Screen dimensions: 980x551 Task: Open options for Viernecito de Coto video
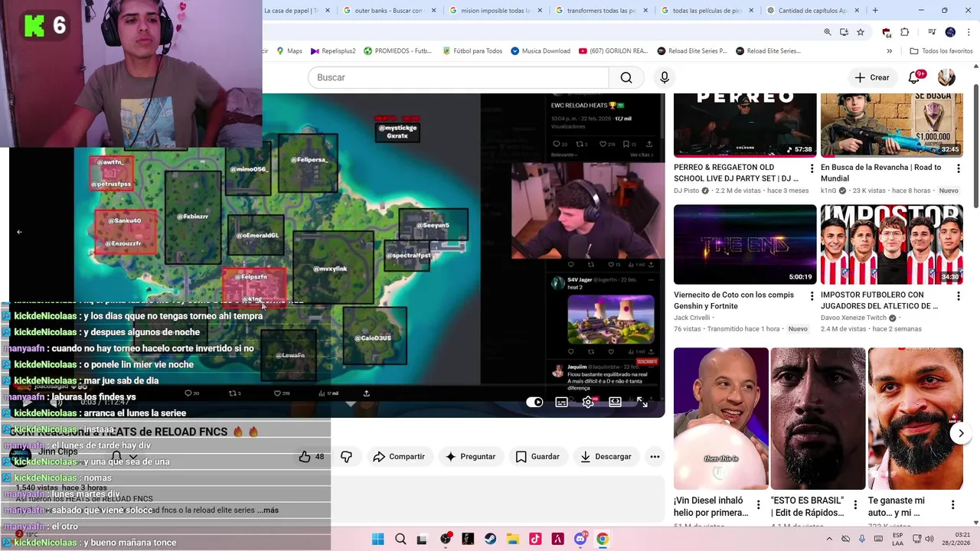tap(812, 295)
